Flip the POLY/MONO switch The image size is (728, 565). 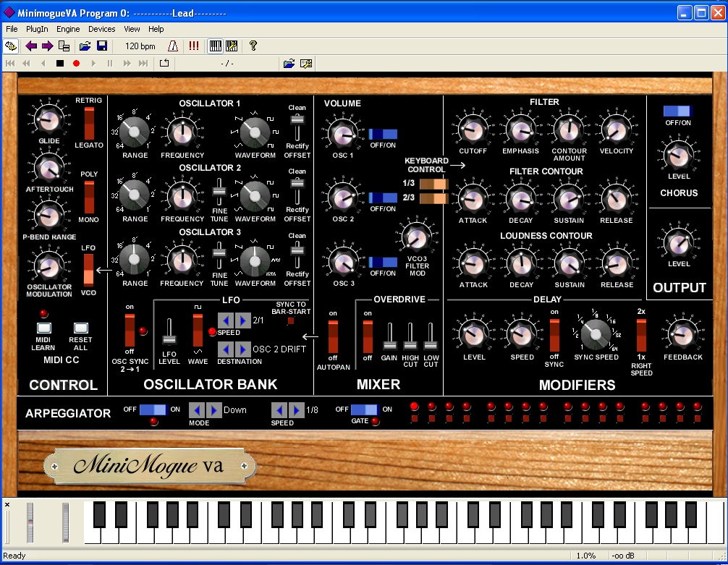89,197
